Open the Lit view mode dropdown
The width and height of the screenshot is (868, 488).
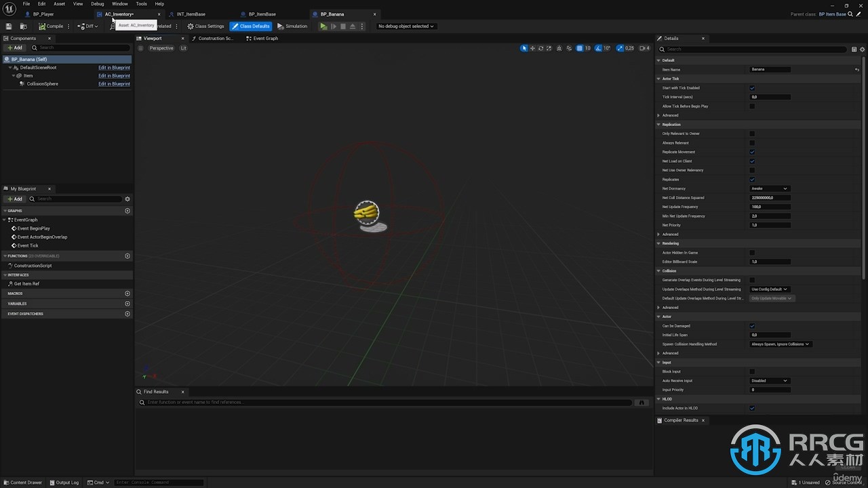click(x=183, y=48)
